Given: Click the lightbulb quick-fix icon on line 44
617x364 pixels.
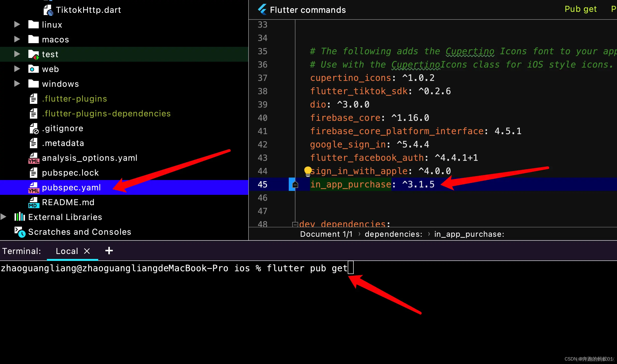Looking at the screenshot, I should point(308,171).
